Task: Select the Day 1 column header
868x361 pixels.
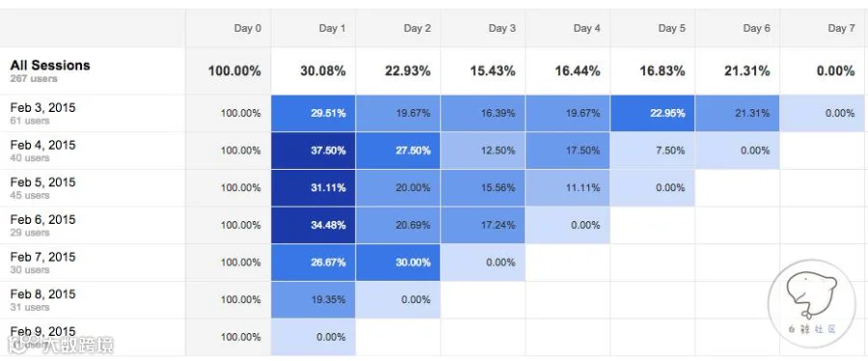Action: (x=332, y=29)
